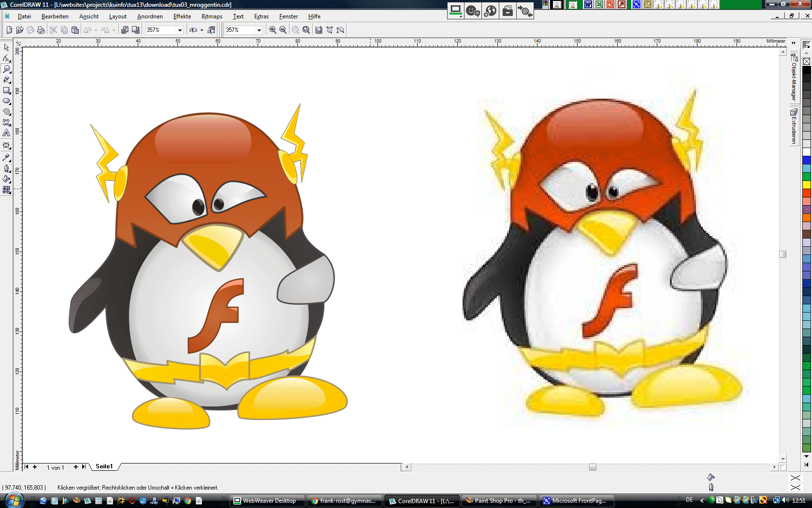Pick the No Fill X swatch

point(807,61)
